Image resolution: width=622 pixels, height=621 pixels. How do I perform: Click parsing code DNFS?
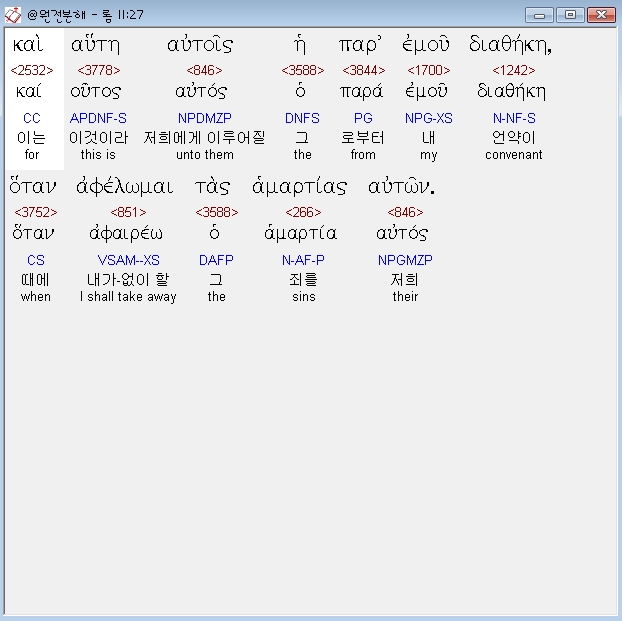[302, 118]
